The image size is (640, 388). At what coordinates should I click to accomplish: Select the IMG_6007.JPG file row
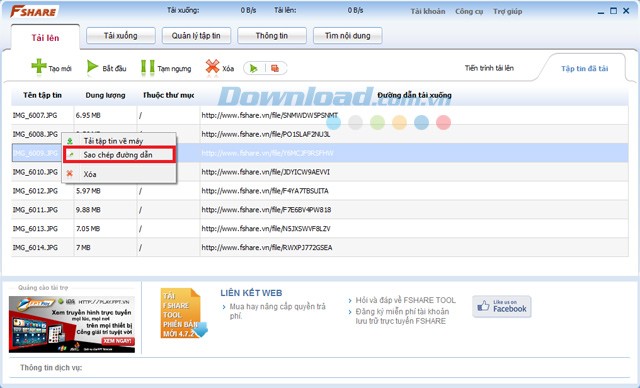click(320, 115)
